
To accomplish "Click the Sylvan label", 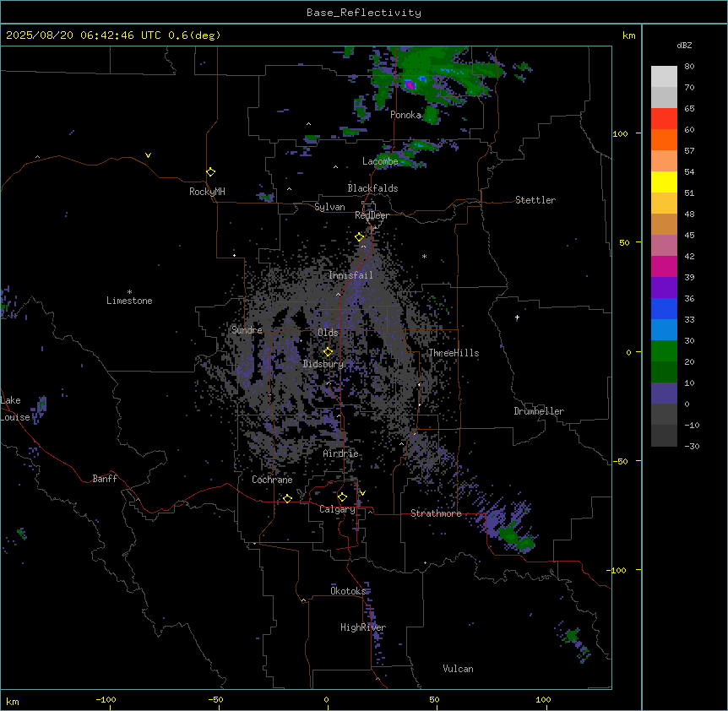I will click(x=329, y=207).
